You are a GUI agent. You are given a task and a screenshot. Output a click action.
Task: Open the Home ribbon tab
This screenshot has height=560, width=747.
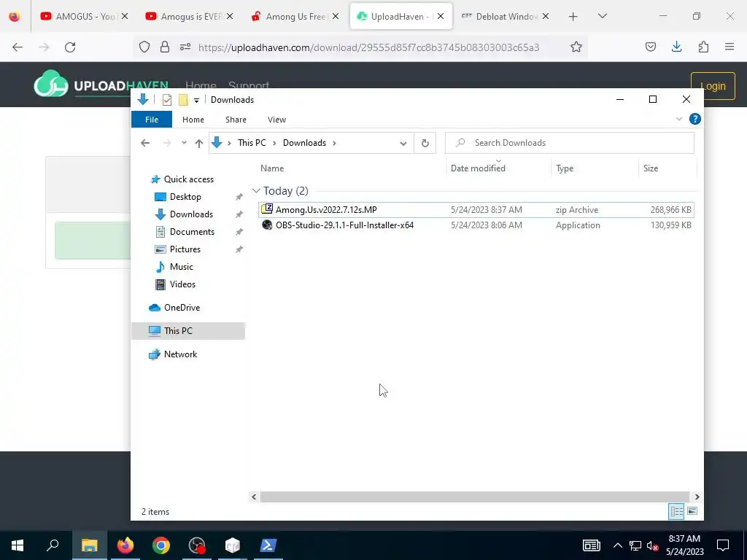(x=193, y=120)
